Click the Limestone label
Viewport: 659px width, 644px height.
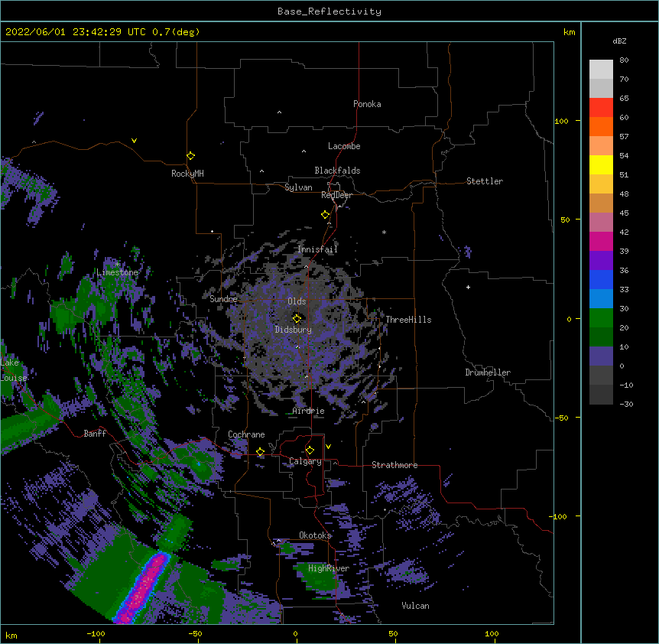coord(117,272)
